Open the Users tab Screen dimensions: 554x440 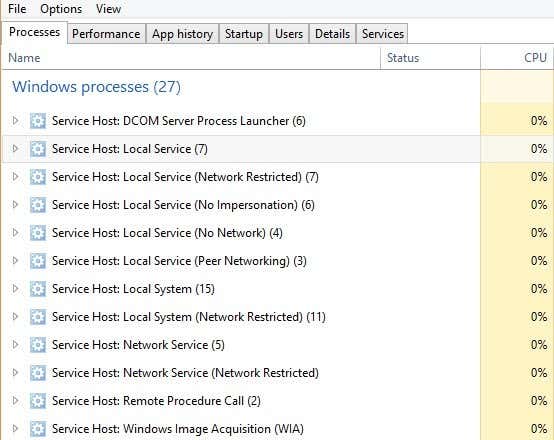coord(289,34)
